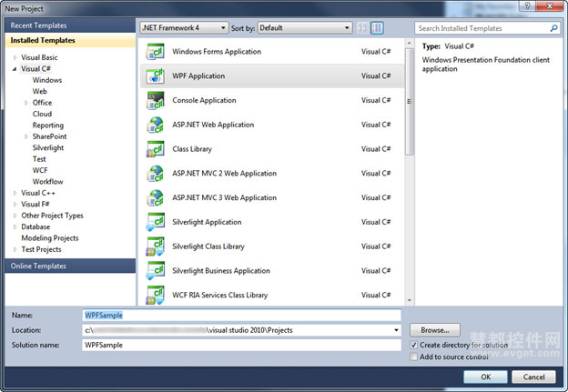Expand the SharePoint node arrow
This screenshot has width=568, height=392.
coord(26,136)
